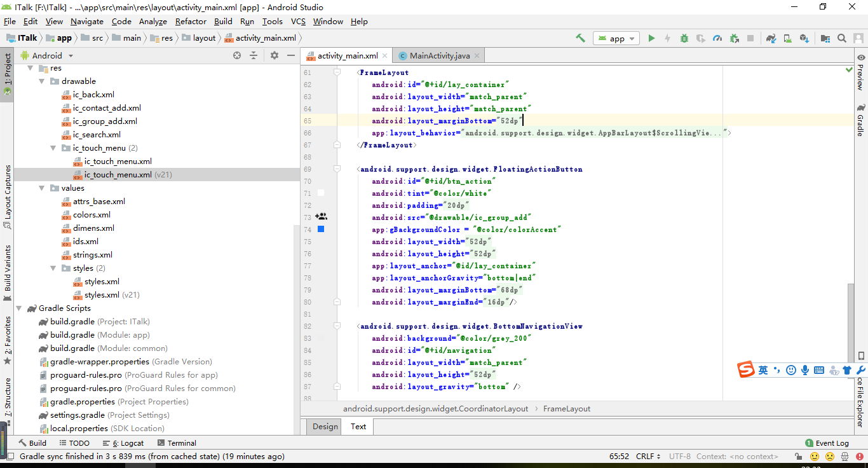Click the grey Stop square icon

point(750,38)
